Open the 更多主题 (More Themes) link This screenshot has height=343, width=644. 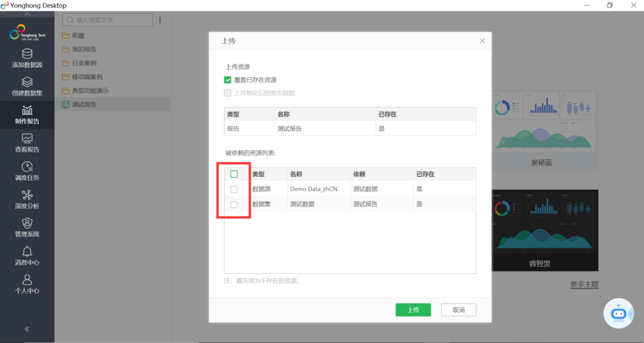(x=584, y=284)
